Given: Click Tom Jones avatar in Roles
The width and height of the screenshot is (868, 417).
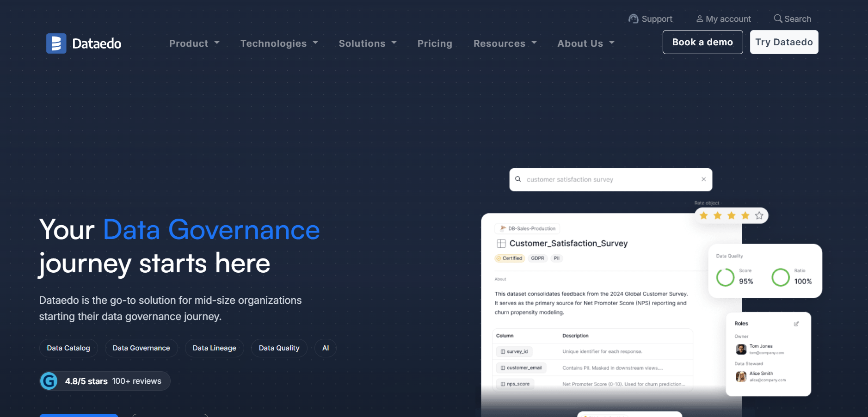Looking at the screenshot, I should [x=741, y=349].
